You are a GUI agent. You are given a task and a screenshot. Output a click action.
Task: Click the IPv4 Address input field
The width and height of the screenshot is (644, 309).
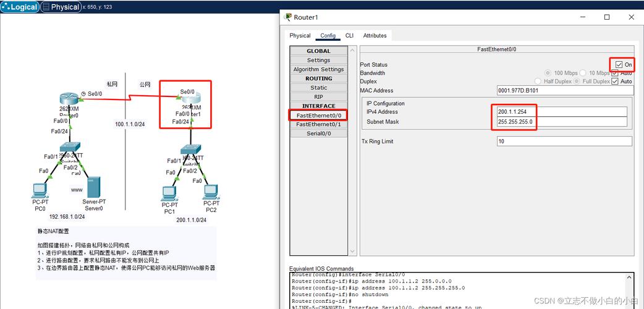pos(561,112)
